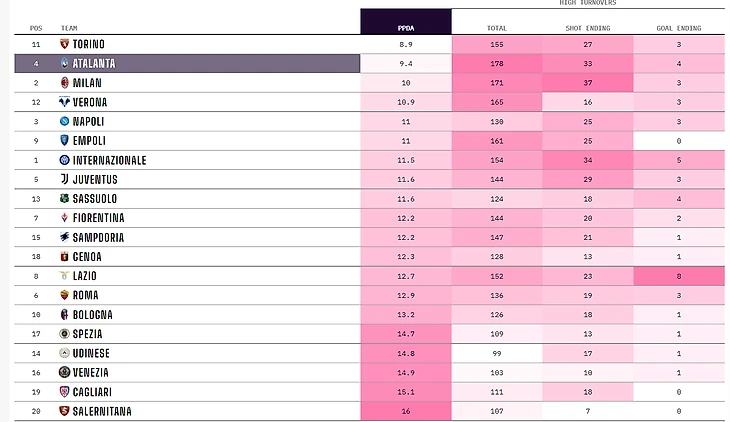The image size is (730, 422).
Task: Click the Torino club crest icon
Action: [65, 45]
